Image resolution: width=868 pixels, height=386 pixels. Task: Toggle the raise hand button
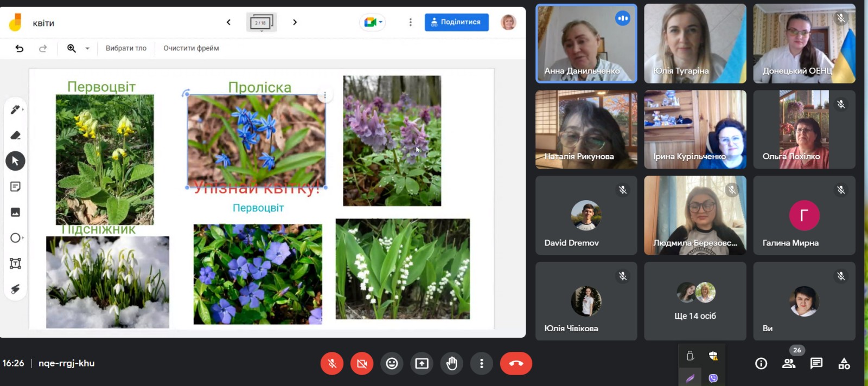click(x=451, y=363)
